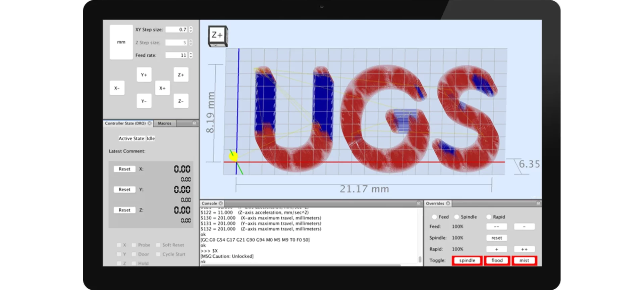Click the -- override decrease button
Image resolution: width=644 pixels, height=290 pixels.
497,227
